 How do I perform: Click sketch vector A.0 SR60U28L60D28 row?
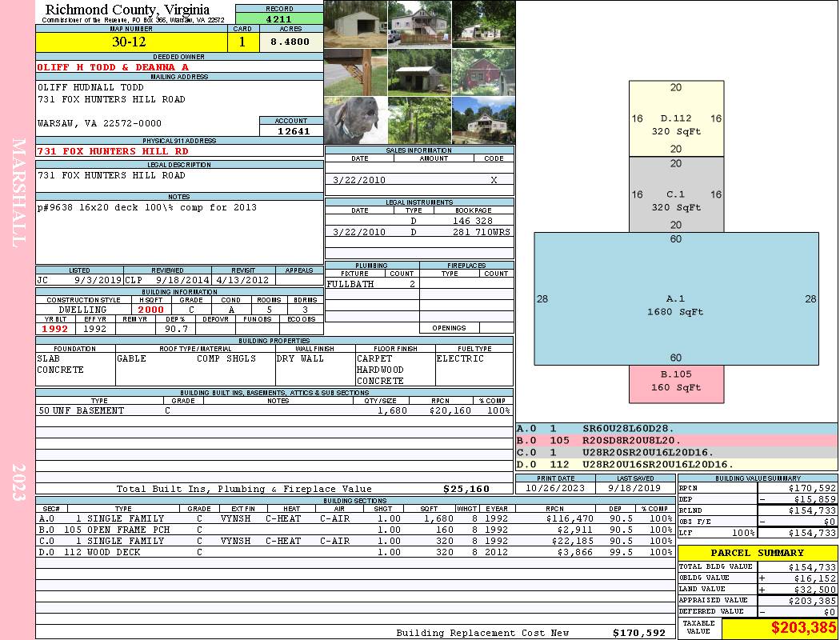676,429
